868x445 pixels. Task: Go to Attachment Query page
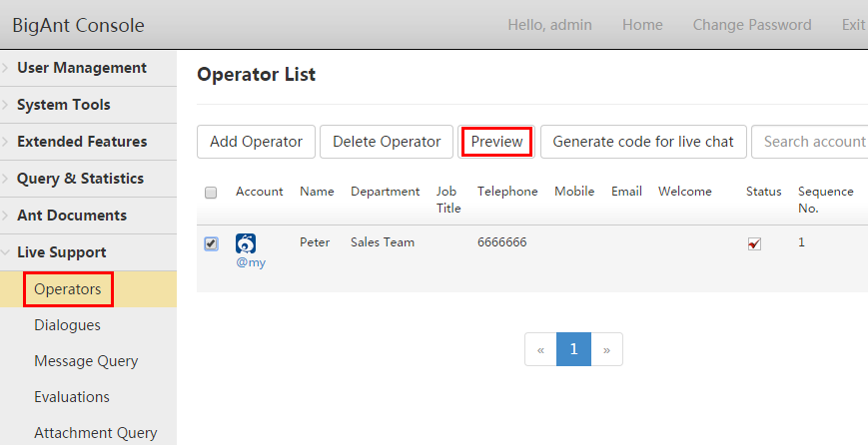click(x=95, y=433)
